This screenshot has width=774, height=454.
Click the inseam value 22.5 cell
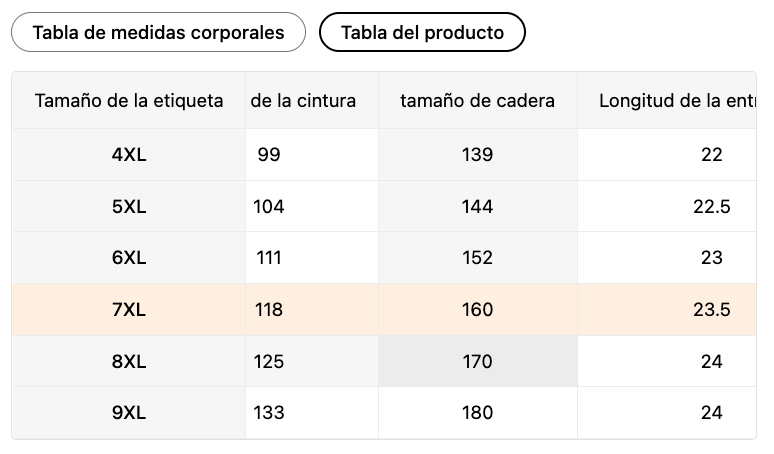tap(667, 206)
